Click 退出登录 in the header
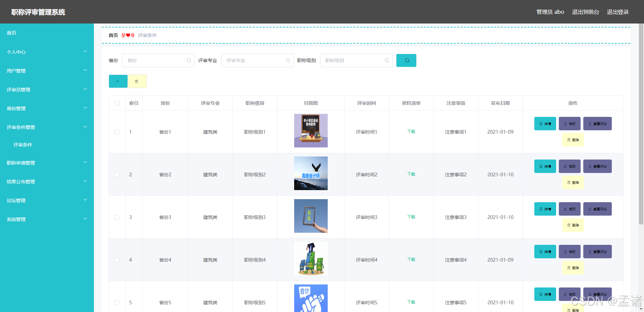The width and height of the screenshot is (644, 312). (x=618, y=12)
